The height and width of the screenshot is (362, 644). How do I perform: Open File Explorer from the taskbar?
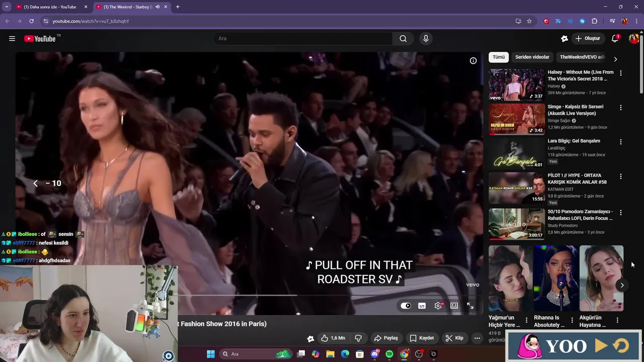330,354
